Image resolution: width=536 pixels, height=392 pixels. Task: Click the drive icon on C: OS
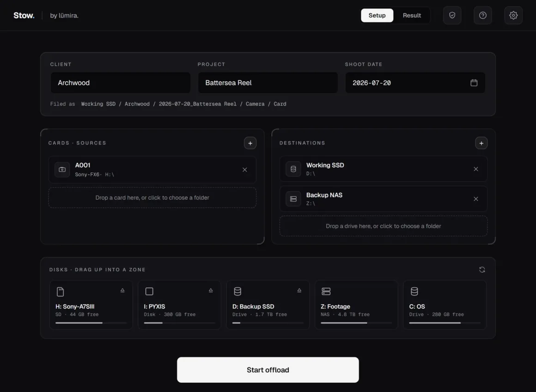[414, 291]
